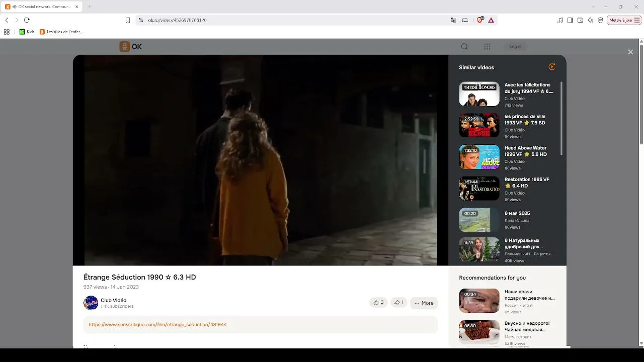Viewport: 644px width, 362px height.
Task: Click the Log in button
Action: (x=515, y=46)
